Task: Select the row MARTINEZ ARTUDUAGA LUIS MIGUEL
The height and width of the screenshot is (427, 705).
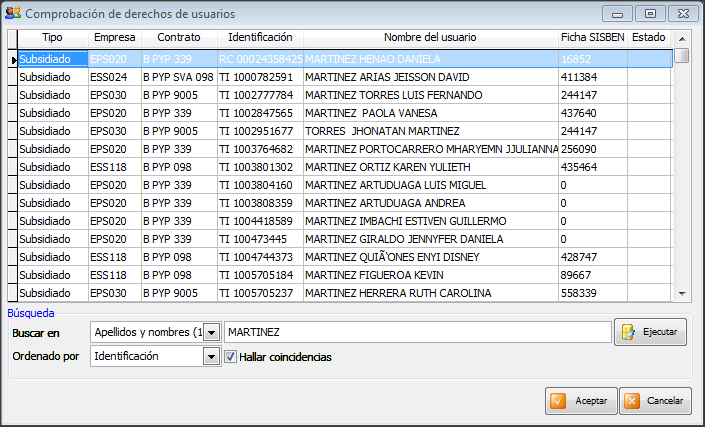Action: (344, 185)
